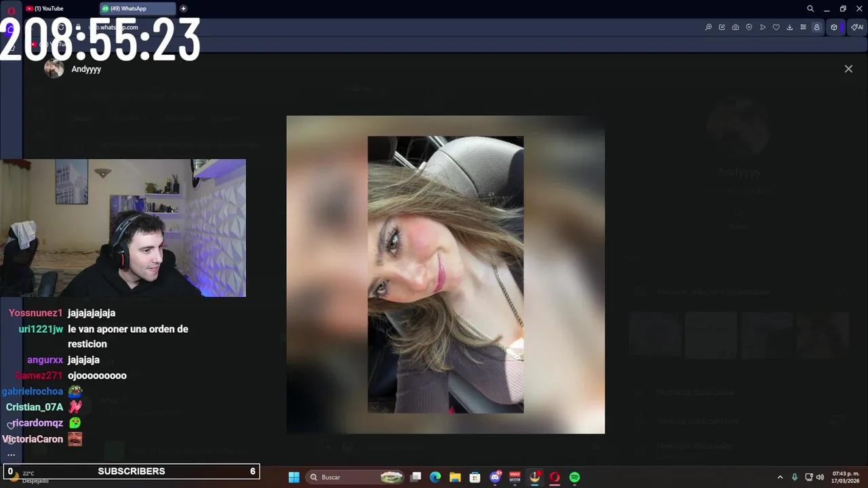
Task: Select the WhatsApp browser tab
Action: 138,9
